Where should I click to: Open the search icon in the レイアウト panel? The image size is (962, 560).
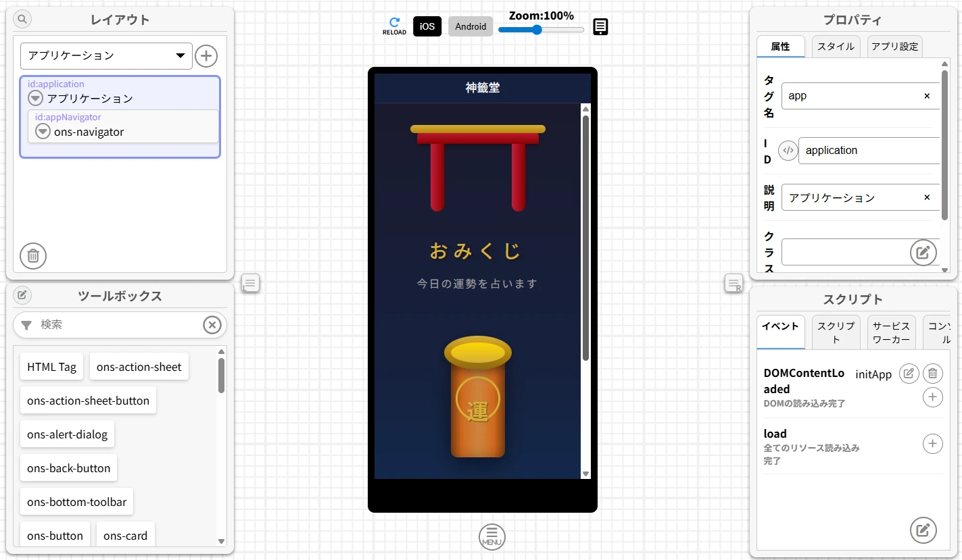pos(21,19)
